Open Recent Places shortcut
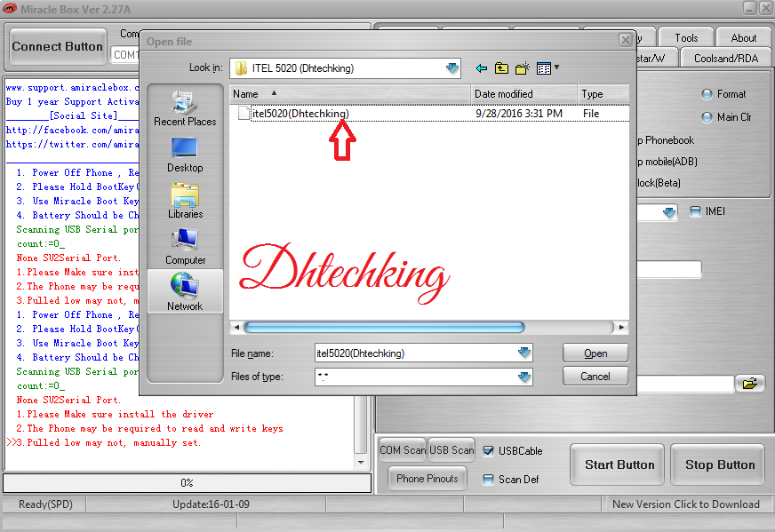 [185, 108]
